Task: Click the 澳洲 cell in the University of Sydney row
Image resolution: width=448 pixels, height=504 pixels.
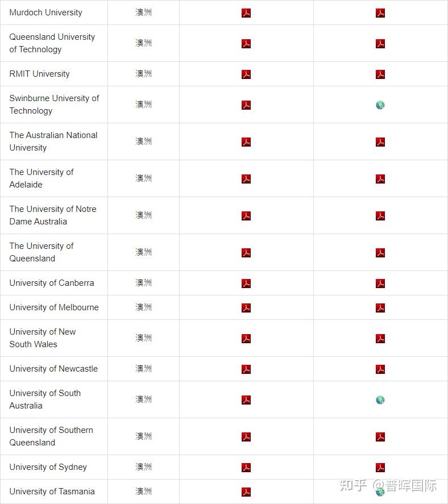Action: [x=143, y=467]
